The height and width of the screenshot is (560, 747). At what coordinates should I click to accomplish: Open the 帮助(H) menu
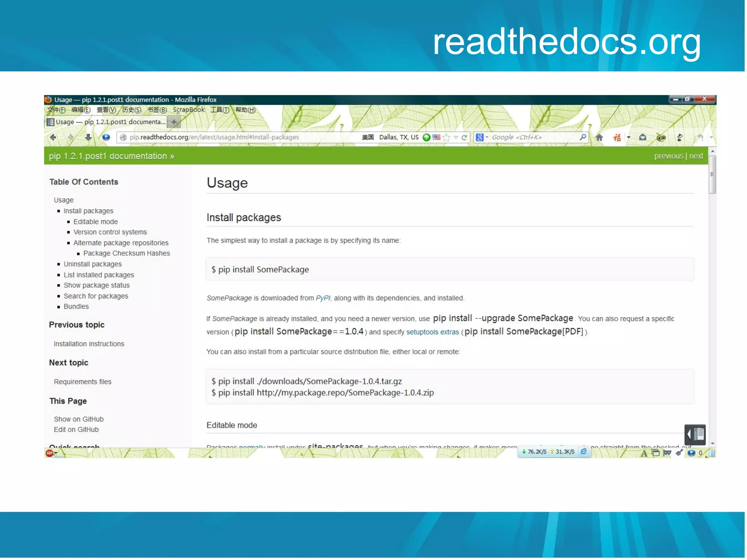tap(245, 110)
